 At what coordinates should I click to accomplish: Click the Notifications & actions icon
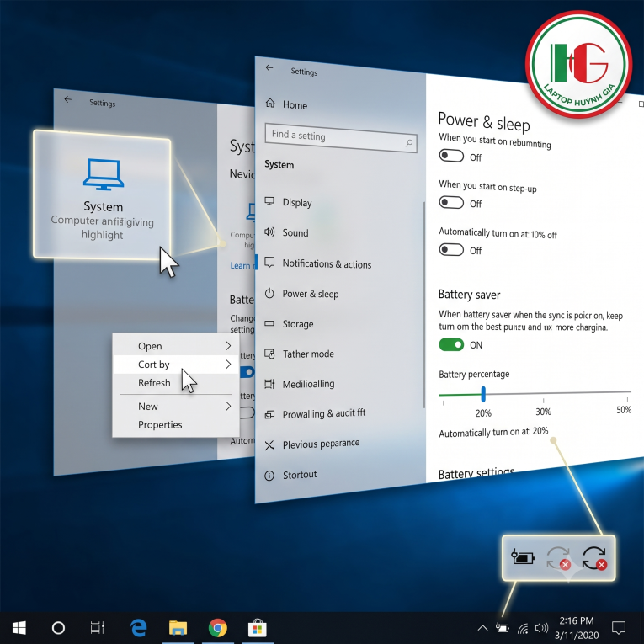tap(269, 262)
